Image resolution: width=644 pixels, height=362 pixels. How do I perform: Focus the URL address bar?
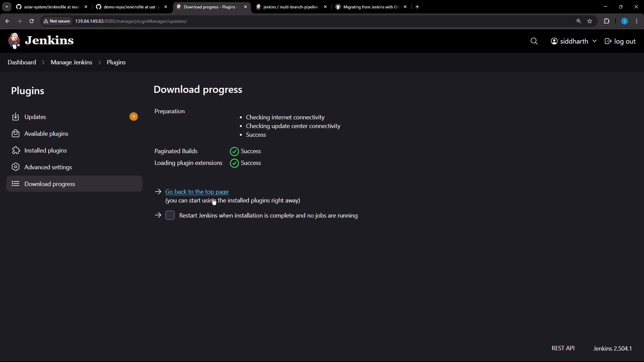319,21
